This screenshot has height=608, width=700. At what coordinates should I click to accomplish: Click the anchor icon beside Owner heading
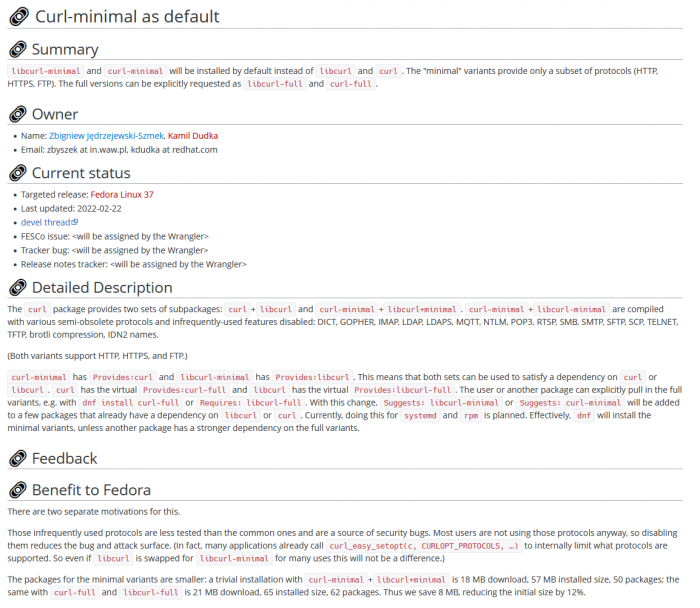tap(18, 114)
